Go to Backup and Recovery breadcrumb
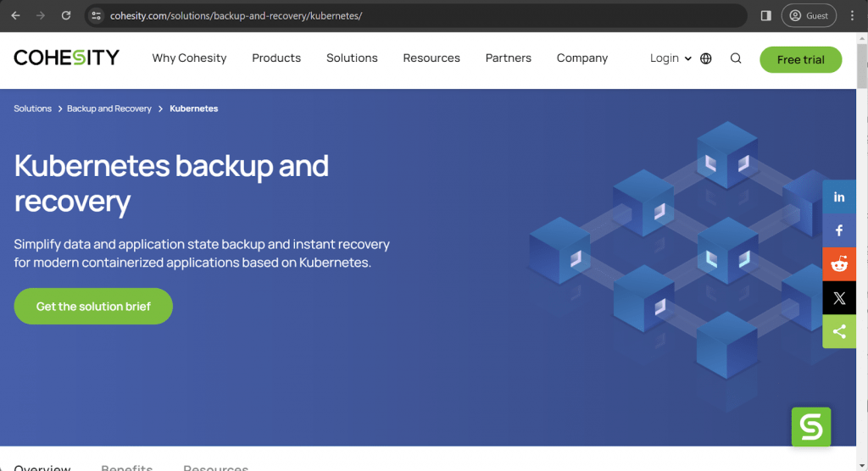 click(x=109, y=108)
